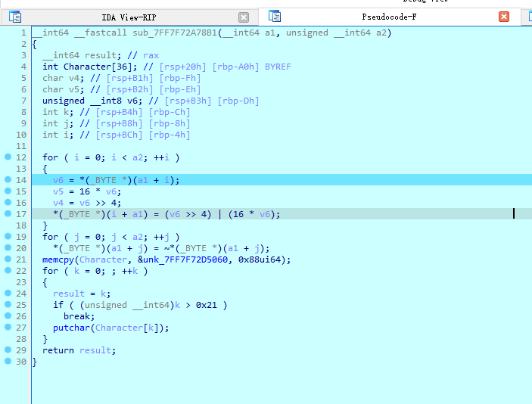
Task: Click the memcpy function call
Action: coord(58,259)
